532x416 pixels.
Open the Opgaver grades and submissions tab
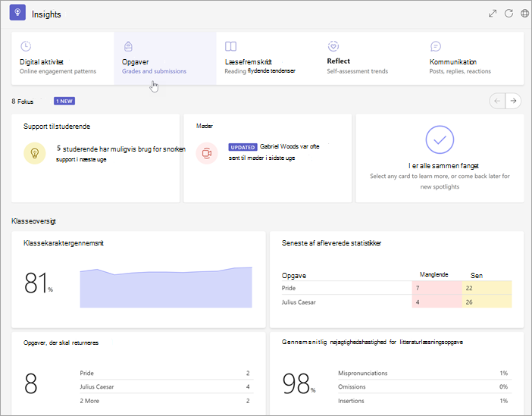(x=165, y=58)
